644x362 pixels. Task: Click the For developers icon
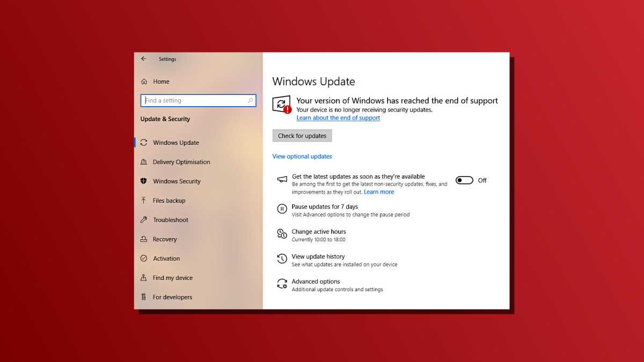(x=144, y=297)
